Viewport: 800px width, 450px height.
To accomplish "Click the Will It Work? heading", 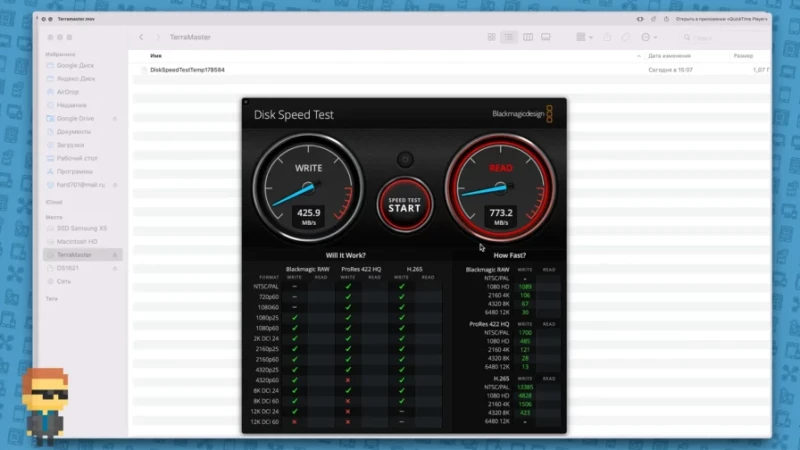I will [345, 255].
